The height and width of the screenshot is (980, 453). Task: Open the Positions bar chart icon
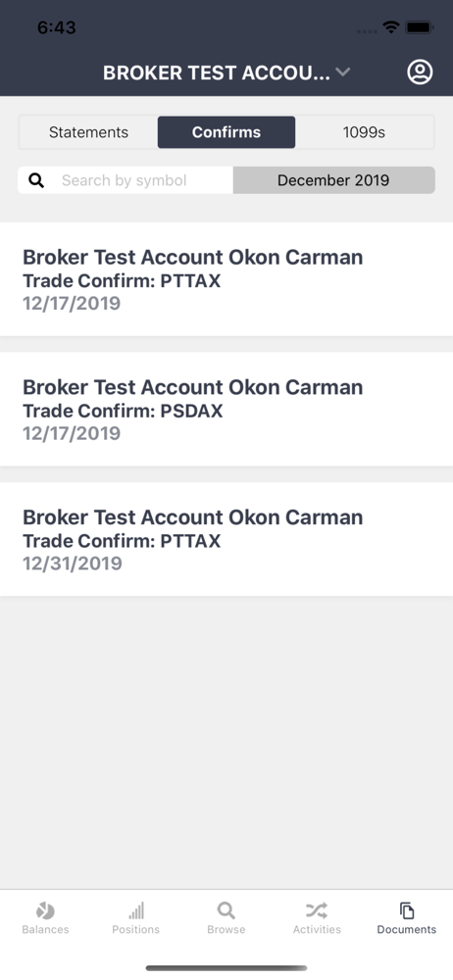[135, 910]
